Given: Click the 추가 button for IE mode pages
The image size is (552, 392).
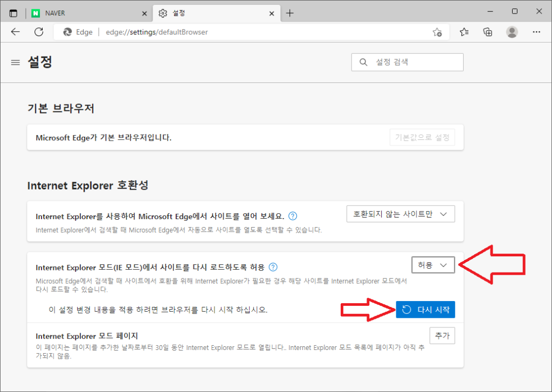Looking at the screenshot, I should [x=442, y=335].
